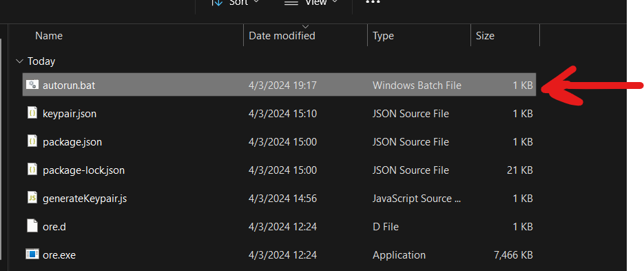Screen dimensions: 644x271
Task: Sort by Size column header
Action: pyautogui.click(x=485, y=36)
